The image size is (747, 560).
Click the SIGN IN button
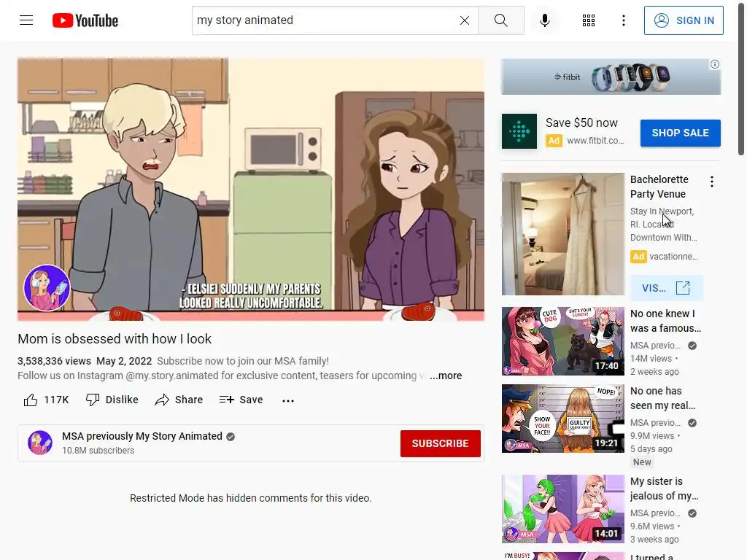coord(684,20)
